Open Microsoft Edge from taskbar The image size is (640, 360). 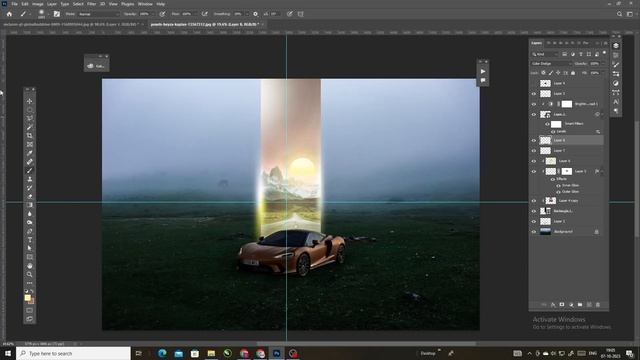(x=162, y=353)
